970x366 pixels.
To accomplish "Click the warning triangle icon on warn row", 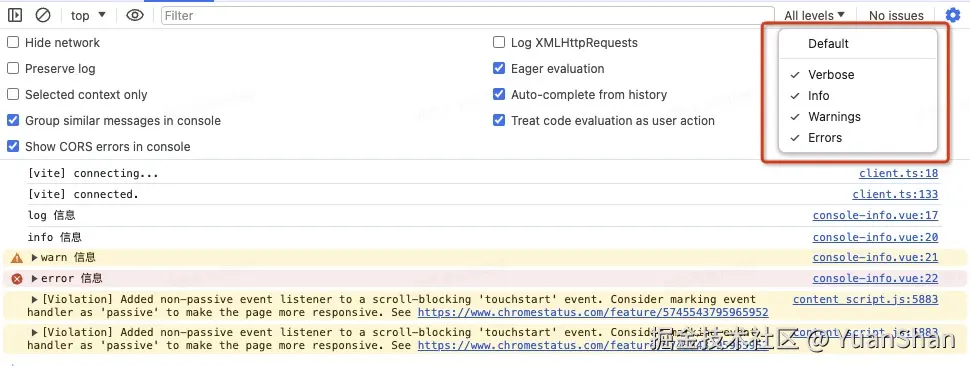I will (x=17, y=258).
